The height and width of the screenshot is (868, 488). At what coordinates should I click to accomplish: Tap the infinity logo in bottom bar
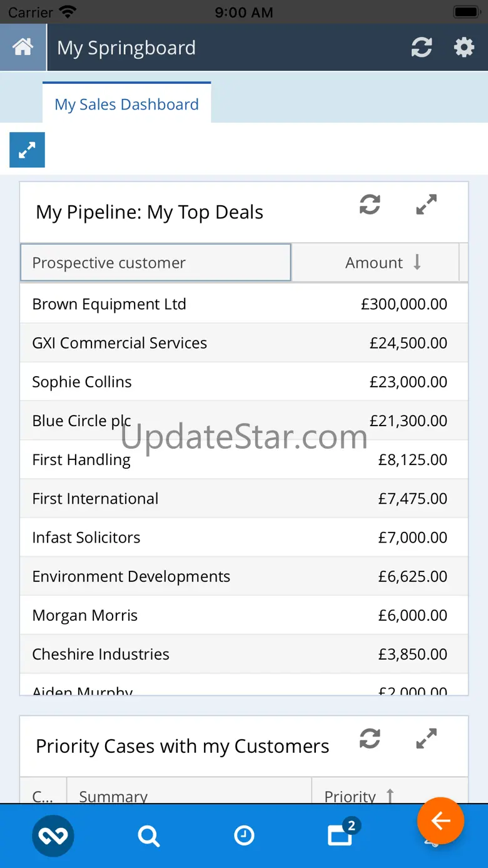[53, 835]
